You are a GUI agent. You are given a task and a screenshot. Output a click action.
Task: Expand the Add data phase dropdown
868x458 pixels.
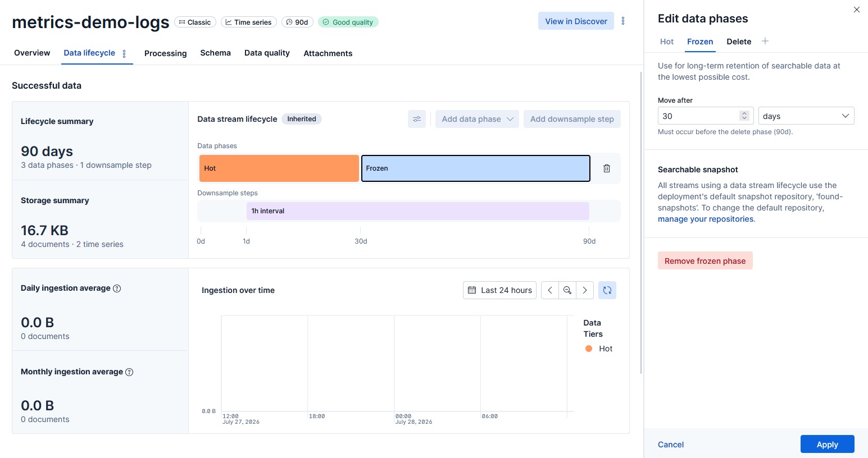(477, 119)
